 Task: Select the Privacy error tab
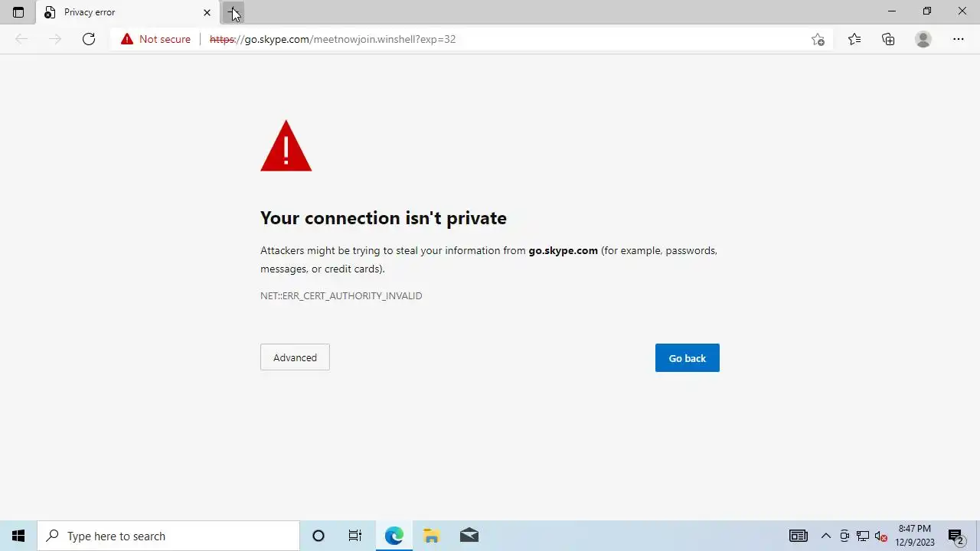coord(126,12)
